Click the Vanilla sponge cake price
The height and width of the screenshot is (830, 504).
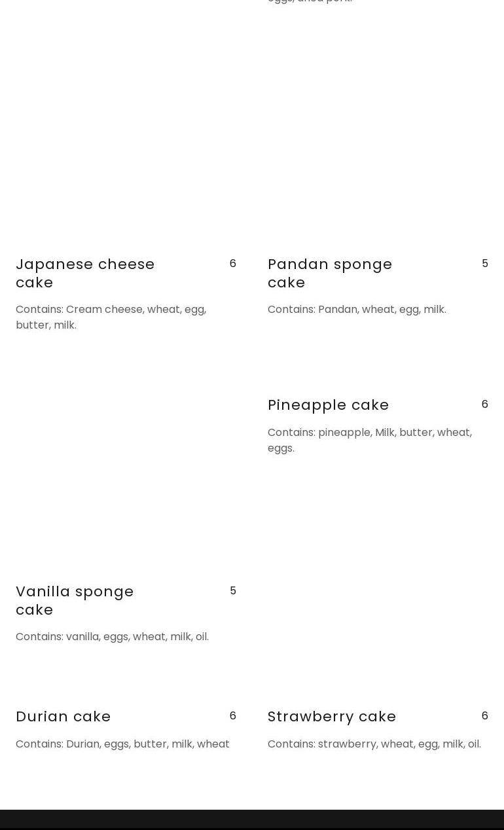tap(232, 590)
